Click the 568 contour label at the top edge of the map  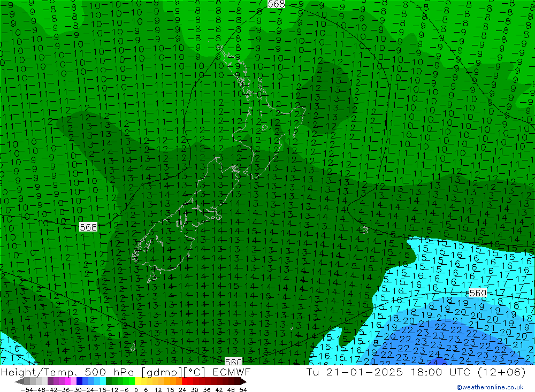click(277, 4)
